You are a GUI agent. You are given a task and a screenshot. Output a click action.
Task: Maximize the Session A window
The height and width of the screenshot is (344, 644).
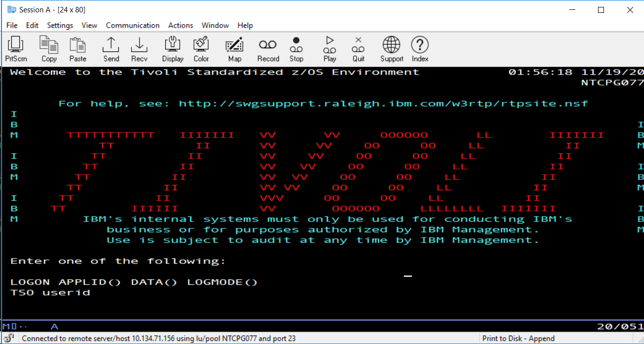[x=601, y=10]
